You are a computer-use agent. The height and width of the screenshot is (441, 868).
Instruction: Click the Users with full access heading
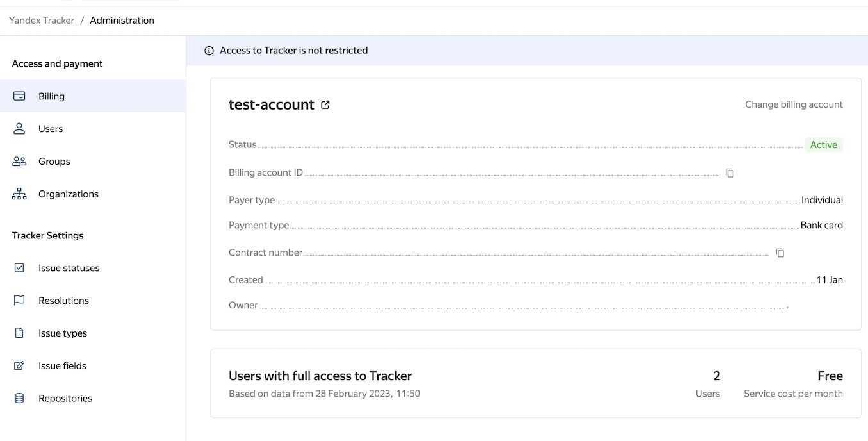[320, 376]
